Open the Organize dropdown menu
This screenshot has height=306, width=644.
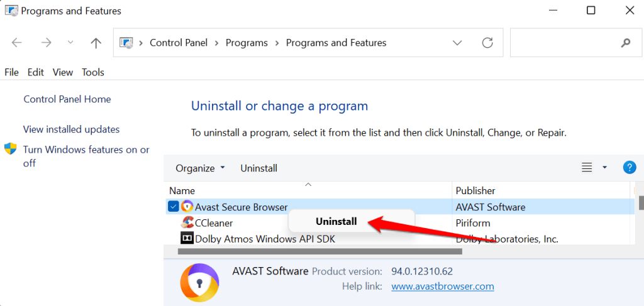point(200,168)
